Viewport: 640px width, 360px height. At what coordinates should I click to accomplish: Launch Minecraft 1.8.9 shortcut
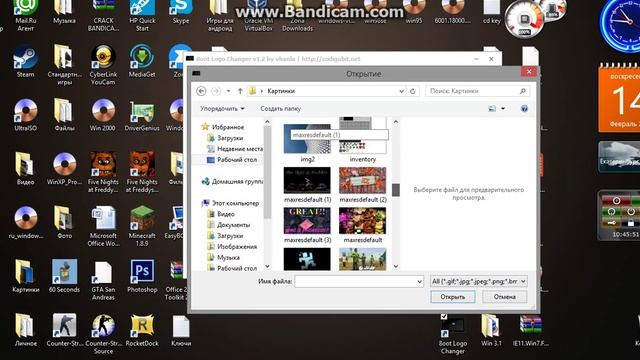pyautogui.click(x=142, y=226)
